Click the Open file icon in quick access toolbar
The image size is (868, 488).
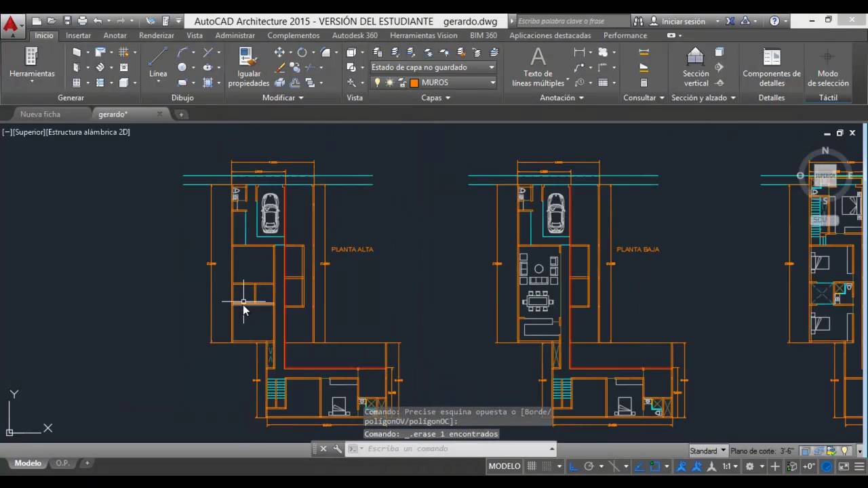(52, 21)
